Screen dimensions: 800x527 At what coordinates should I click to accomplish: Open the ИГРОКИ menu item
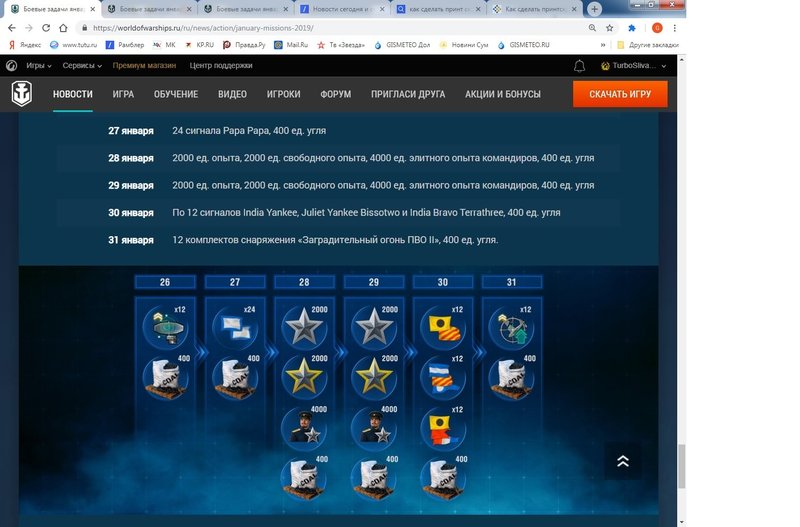point(283,94)
